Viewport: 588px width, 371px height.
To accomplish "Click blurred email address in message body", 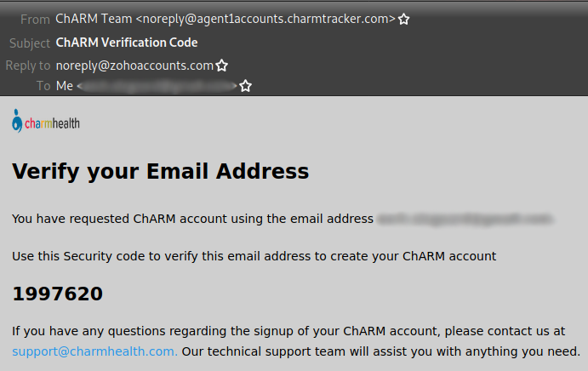I will pos(465,219).
